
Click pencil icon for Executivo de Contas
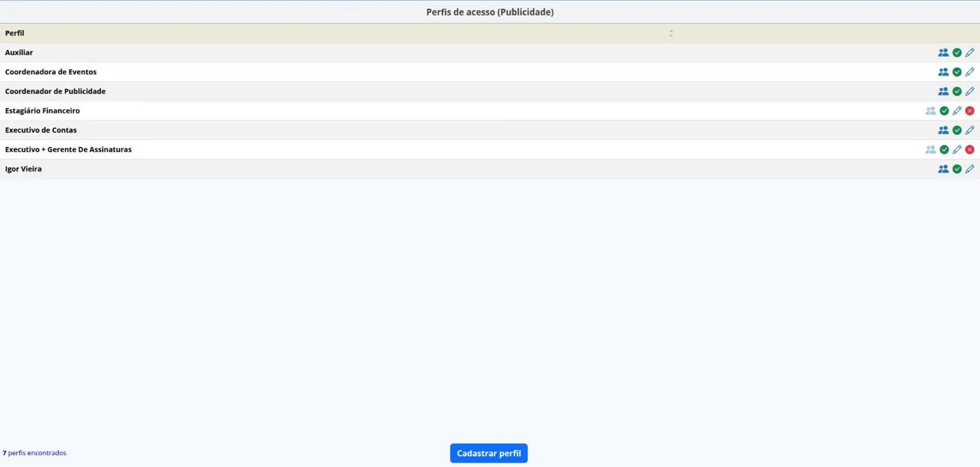click(x=969, y=130)
